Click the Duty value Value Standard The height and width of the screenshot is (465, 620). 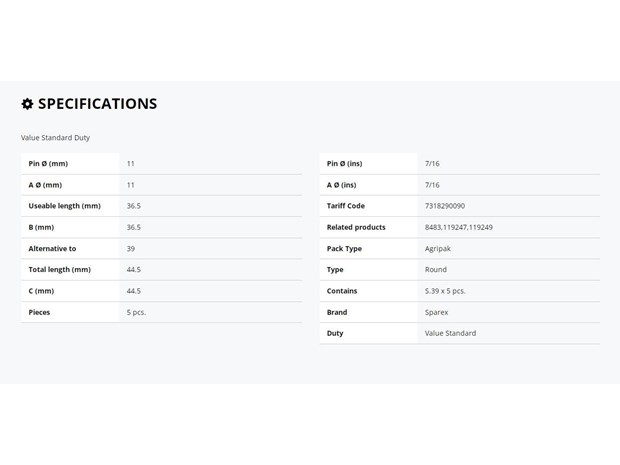point(450,333)
